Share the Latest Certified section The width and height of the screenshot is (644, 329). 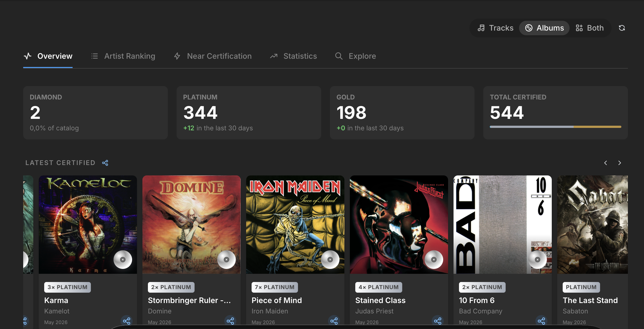tap(105, 163)
